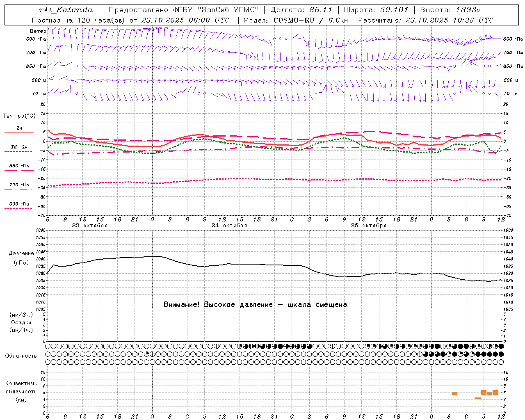The image size is (525, 420).
Task: Click the 'Ветер' wind panel label
Action: [x=38, y=31]
